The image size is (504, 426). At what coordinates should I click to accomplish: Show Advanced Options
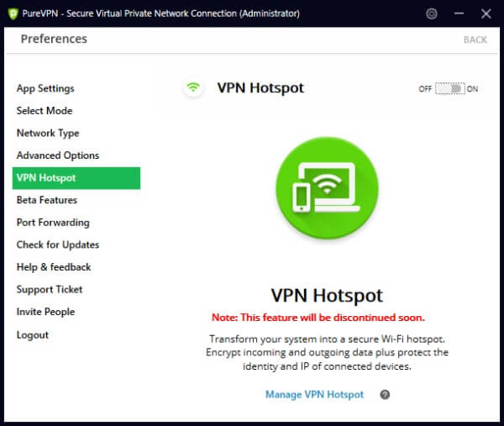(x=58, y=155)
